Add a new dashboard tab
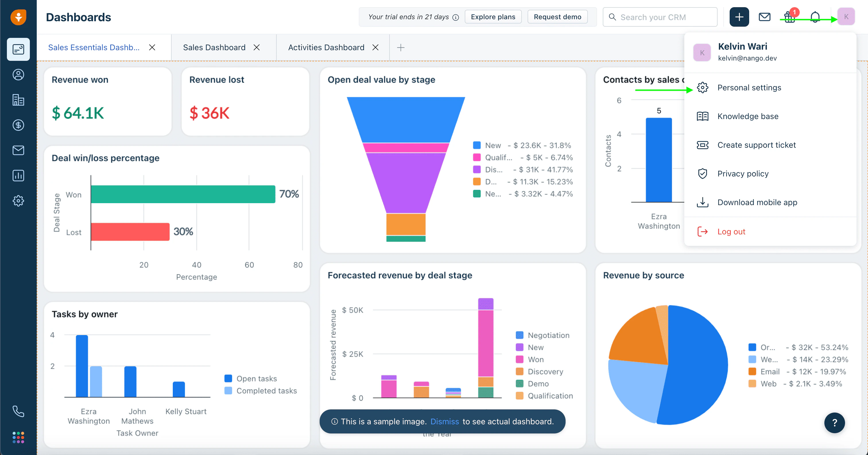Screen dimensions: 868x455 400,48
